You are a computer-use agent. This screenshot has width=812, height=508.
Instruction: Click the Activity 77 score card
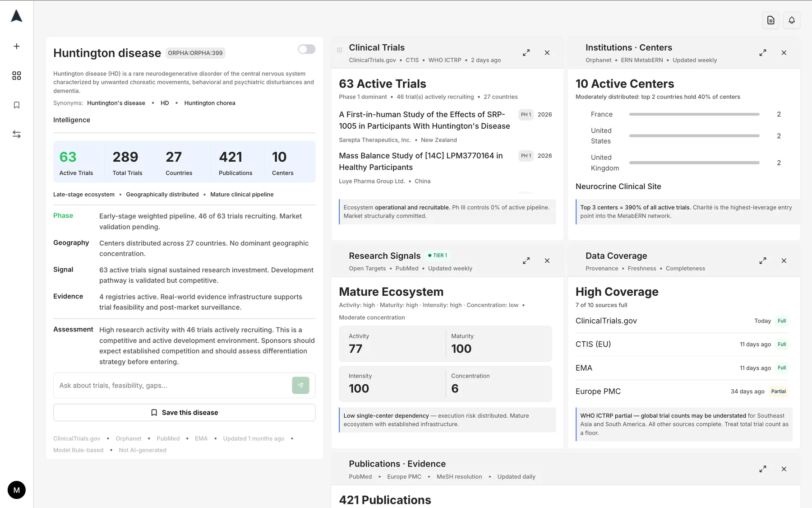[392, 343]
